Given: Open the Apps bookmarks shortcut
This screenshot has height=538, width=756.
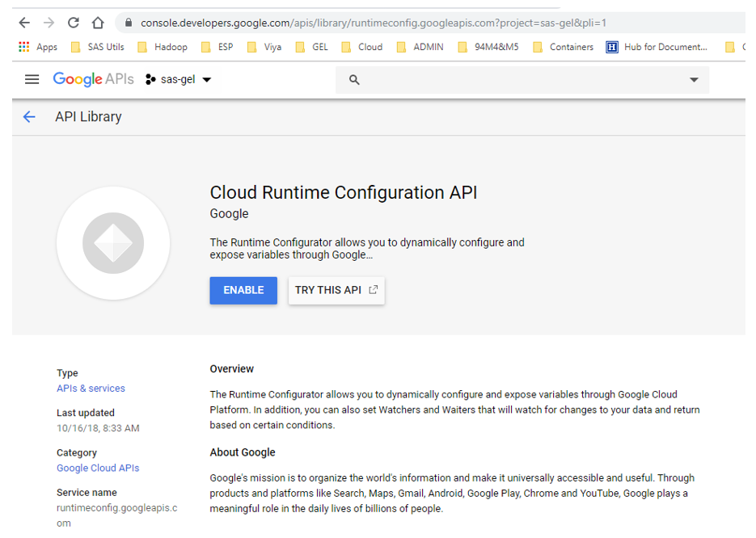Looking at the screenshot, I should pos(37,47).
